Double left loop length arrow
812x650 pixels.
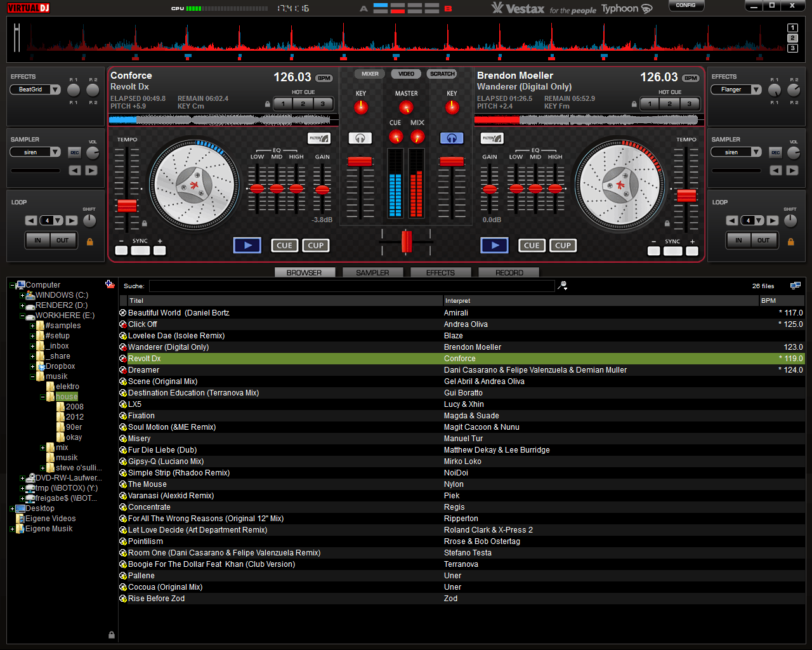[72, 220]
